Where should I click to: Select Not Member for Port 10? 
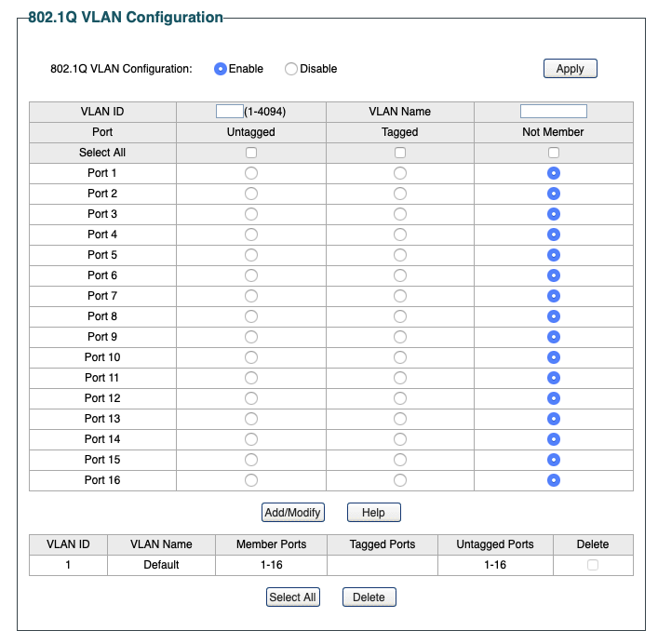coord(554,357)
